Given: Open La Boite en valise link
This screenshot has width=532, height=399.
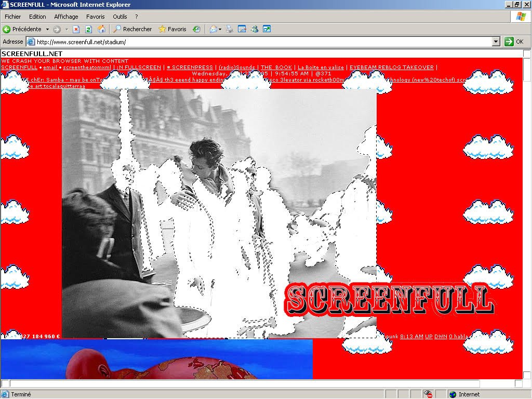Looking at the screenshot, I should click(x=321, y=67).
